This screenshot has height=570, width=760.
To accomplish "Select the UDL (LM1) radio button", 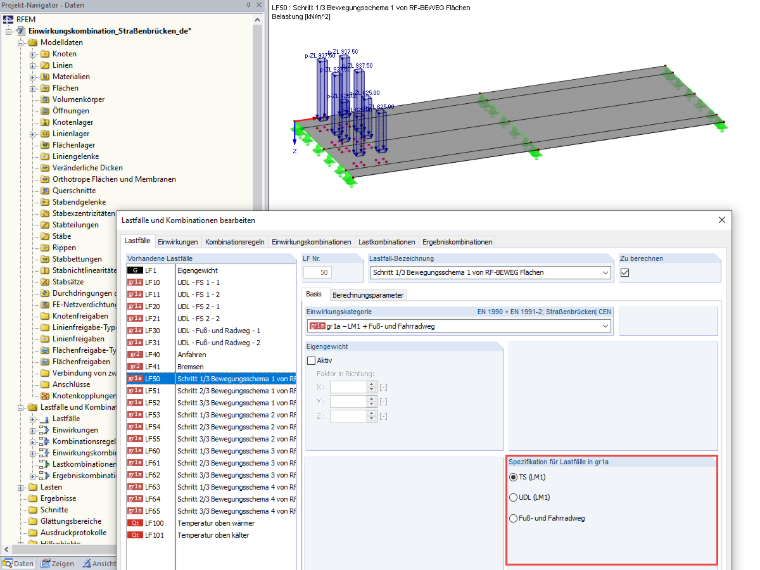I will coord(513,497).
